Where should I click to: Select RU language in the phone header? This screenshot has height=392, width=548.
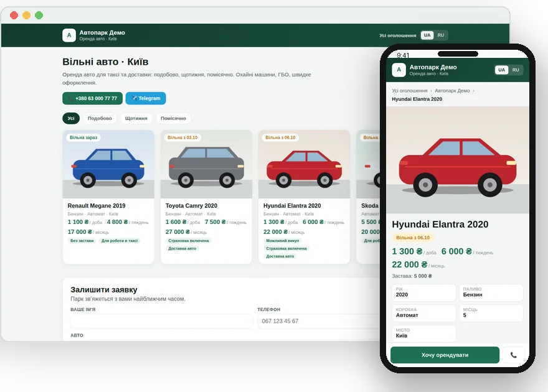click(516, 70)
